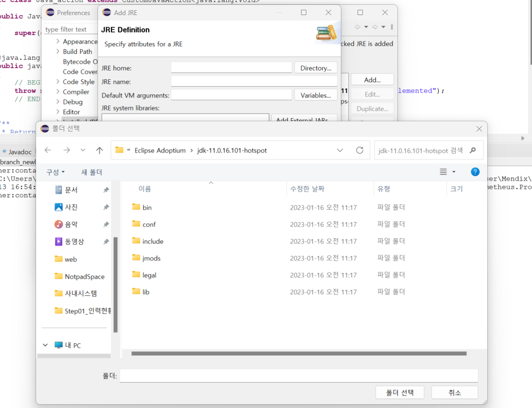Open help with the question mark icon
Screen dimensions: 532x408
click(475, 172)
